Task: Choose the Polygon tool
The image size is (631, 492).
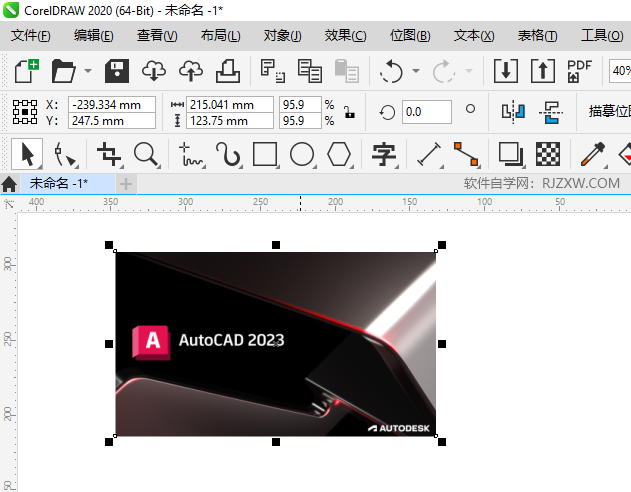Action: coord(340,154)
